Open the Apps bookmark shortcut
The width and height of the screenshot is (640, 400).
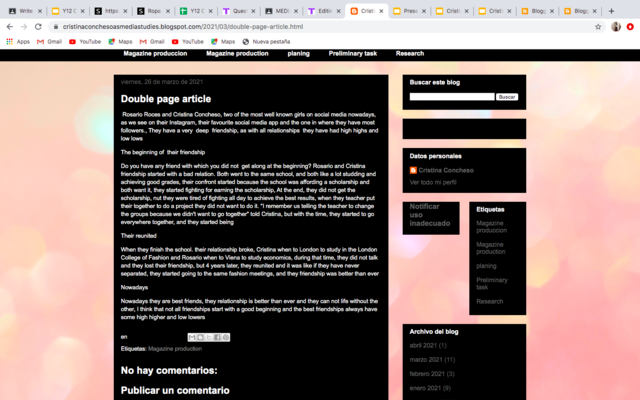[x=18, y=42]
